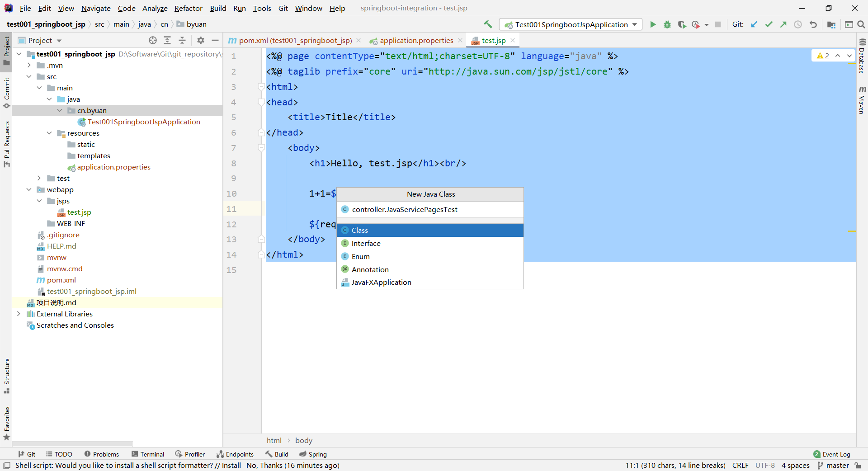Open Project panel settings gear
Viewport: 868px width, 471px height.
pos(201,40)
